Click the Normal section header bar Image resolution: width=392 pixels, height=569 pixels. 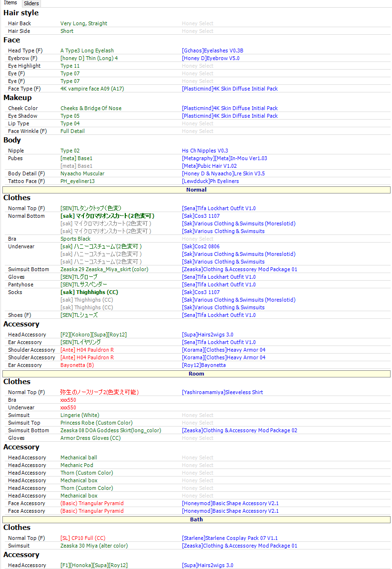tap(196, 190)
